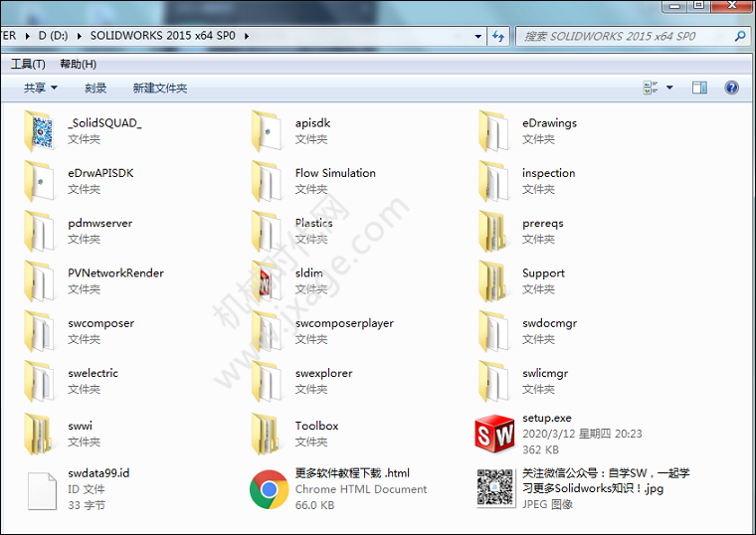Open the 工具(T) menu

tap(28, 64)
